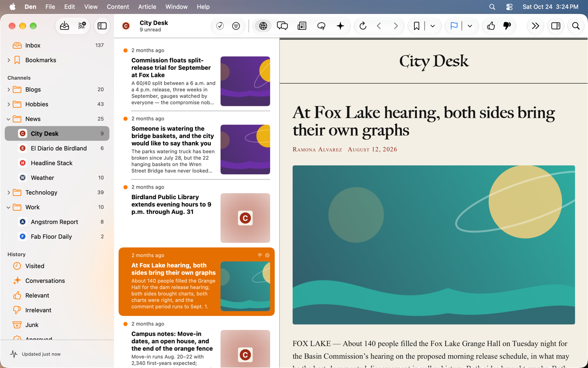This screenshot has height=368, width=588.
Task: Open the comments speech bubbles icon
Action: coord(283,26)
